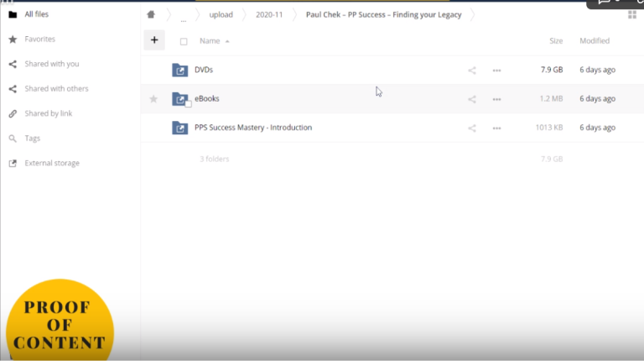This screenshot has height=361, width=644.
Task: Click the All files folder icon
Action: (13, 15)
